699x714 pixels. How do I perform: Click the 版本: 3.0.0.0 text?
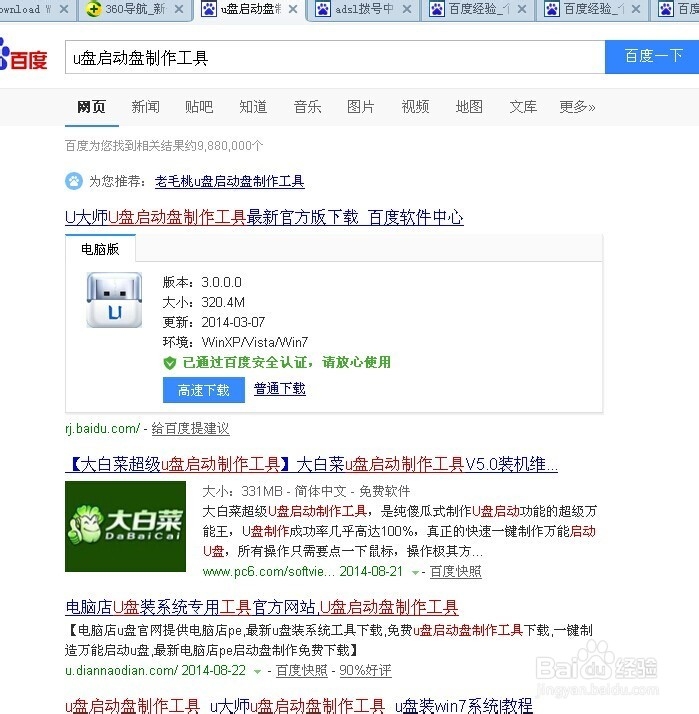click(202, 282)
